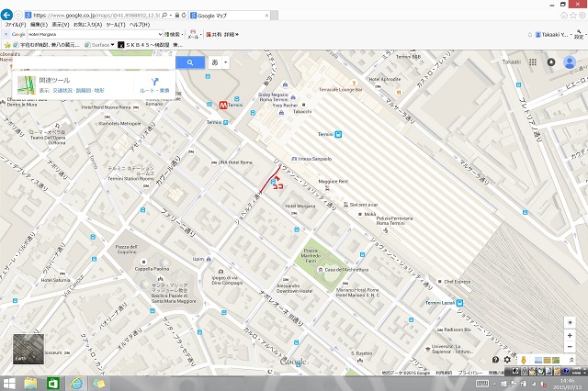Open the ヘルプ(H) menu
The height and width of the screenshot is (391, 588).
(x=140, y=25)
